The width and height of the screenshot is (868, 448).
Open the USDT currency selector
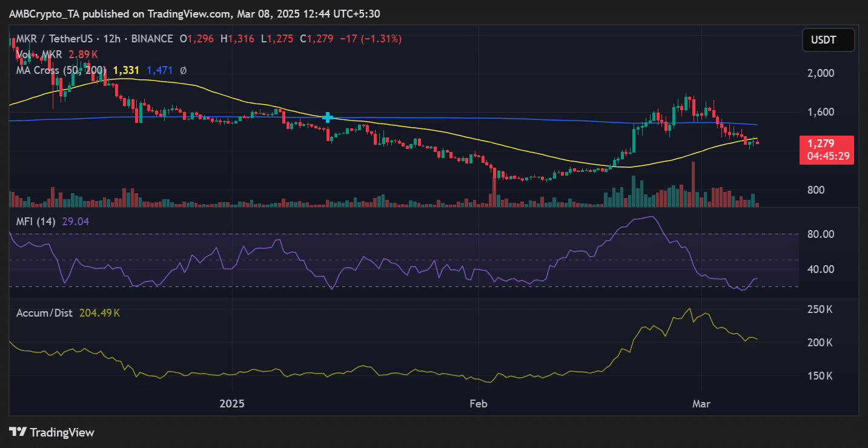coord(828,40)
